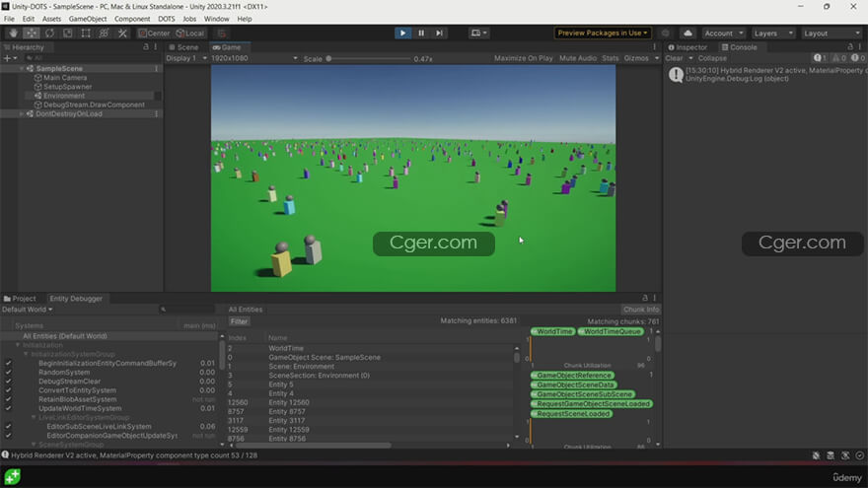Open the device simulator dropdown icon
868x488 pixels.
point(478,34)
